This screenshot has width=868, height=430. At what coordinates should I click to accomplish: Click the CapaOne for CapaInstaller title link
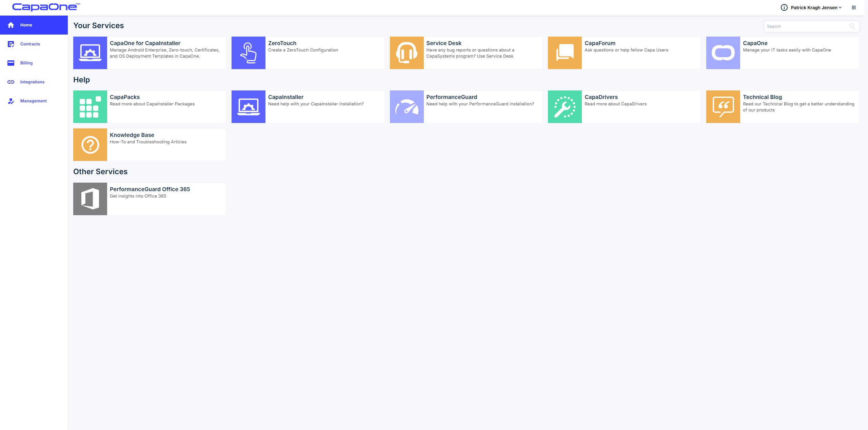pyautogui.click(x=145, y=43)
